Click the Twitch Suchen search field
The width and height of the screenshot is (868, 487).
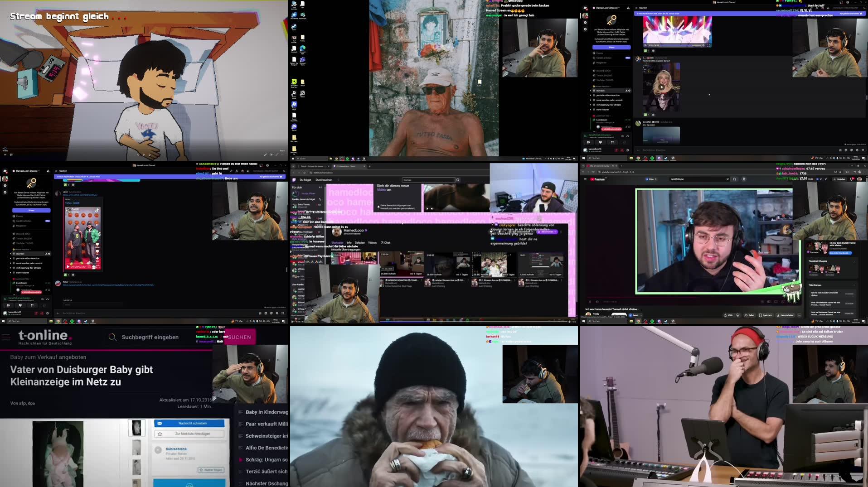pos(428,180)
